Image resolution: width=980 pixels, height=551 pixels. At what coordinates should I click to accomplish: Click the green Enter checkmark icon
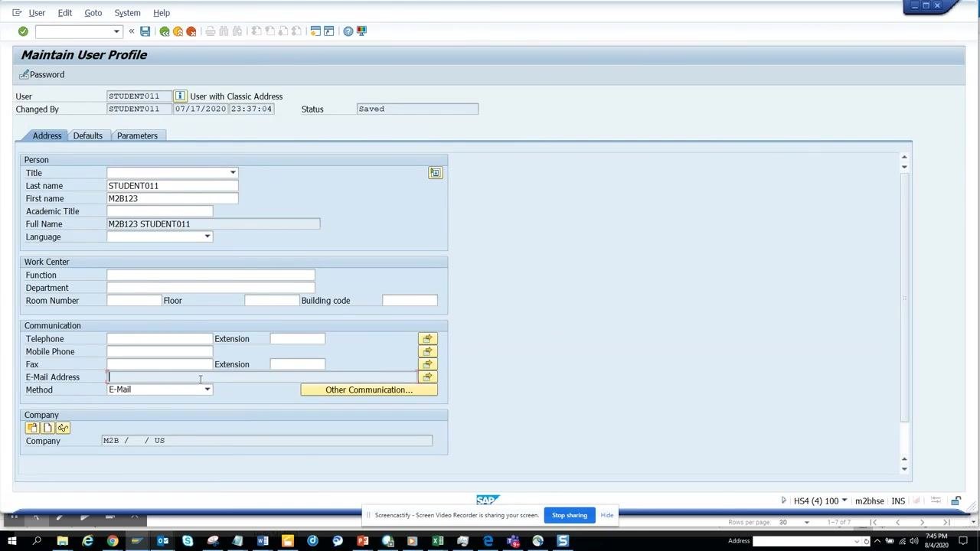coord(23,31)
